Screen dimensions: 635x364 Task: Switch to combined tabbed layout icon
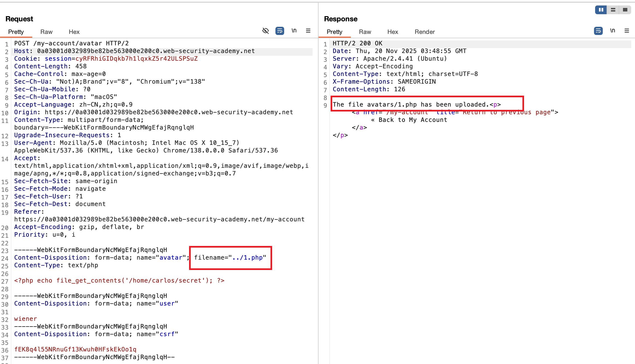click(x=625, y=10)
